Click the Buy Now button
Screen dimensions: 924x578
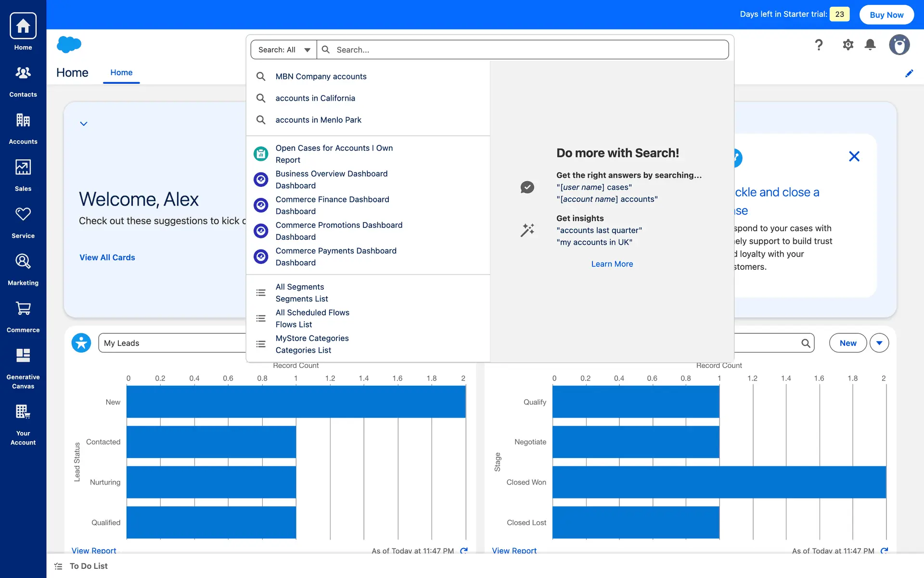pyautogui.click(x=886, y=14)
